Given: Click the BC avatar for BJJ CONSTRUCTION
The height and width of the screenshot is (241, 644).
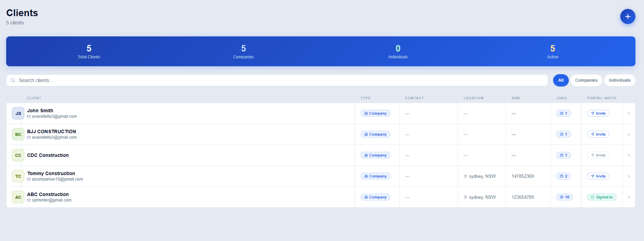Looking at the screenshot, I should pos(18,134).
